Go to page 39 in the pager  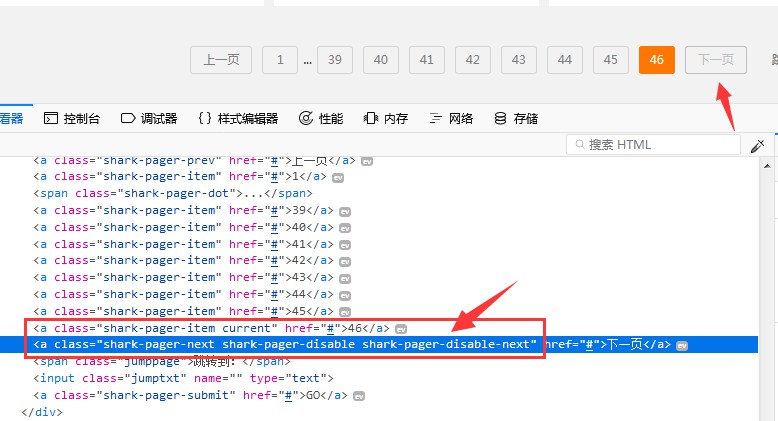tap(335, 60)
